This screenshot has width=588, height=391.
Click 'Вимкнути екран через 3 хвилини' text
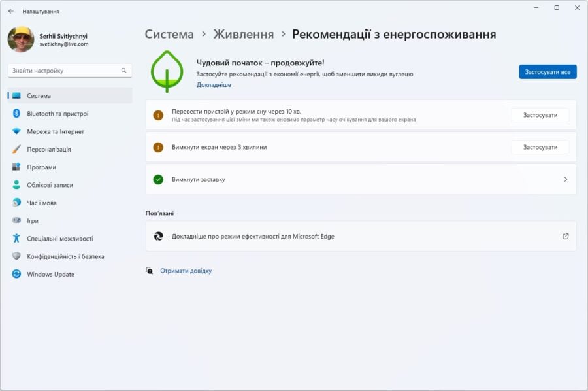(x=220, y=148)
